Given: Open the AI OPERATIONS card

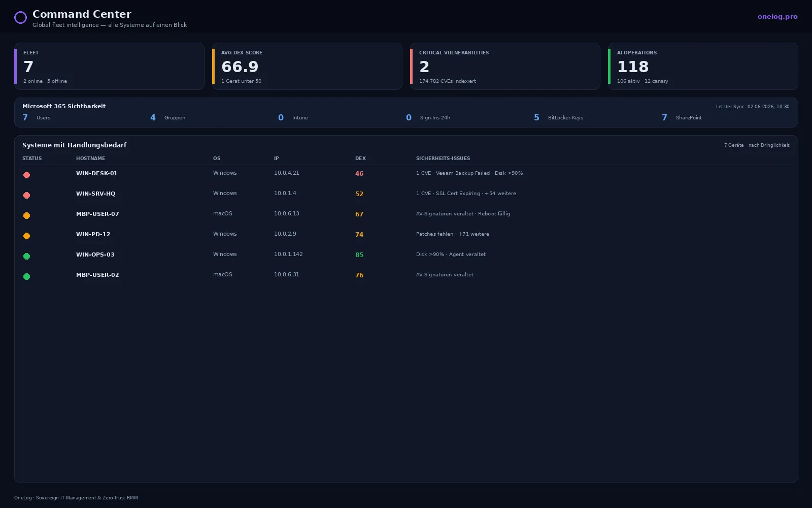Looking at the screenshot, I should [703, 66].
